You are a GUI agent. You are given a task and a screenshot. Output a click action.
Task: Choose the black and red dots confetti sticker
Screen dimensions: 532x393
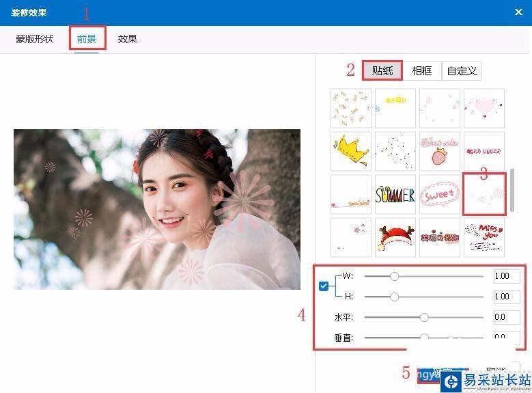click(395, 151)
